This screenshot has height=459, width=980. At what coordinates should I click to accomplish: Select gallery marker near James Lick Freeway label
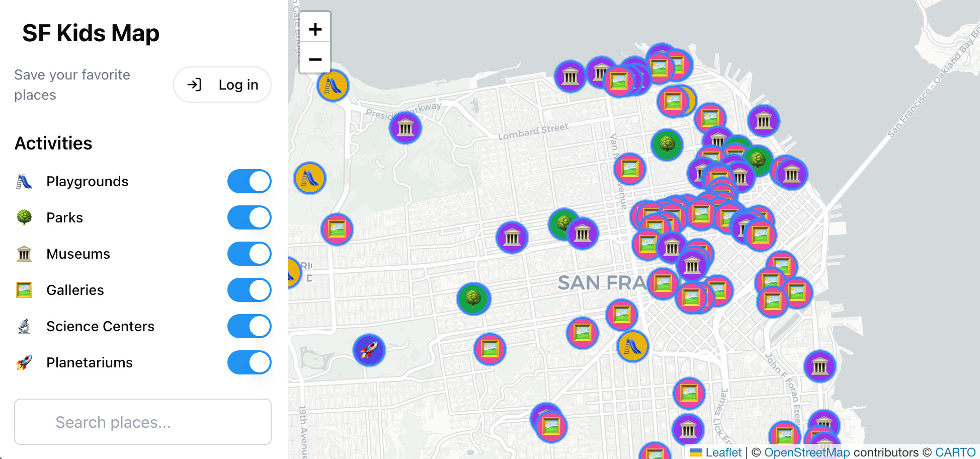point(689,393)
